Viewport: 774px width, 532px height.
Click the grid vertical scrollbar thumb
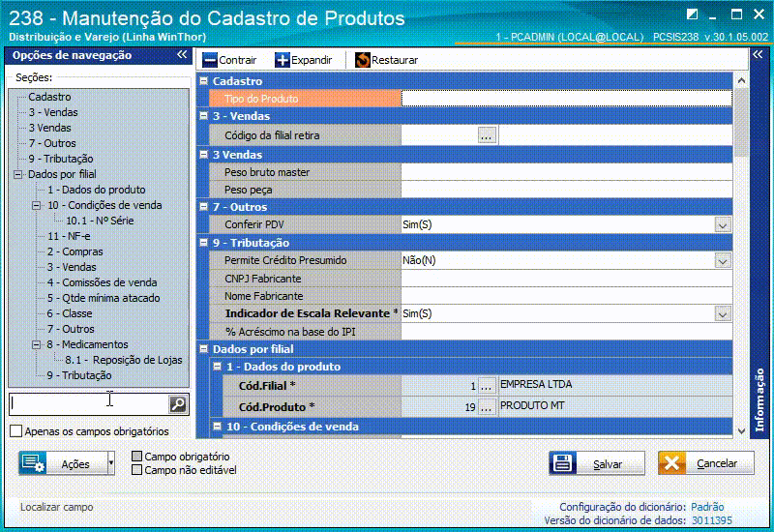coord(741,123)
